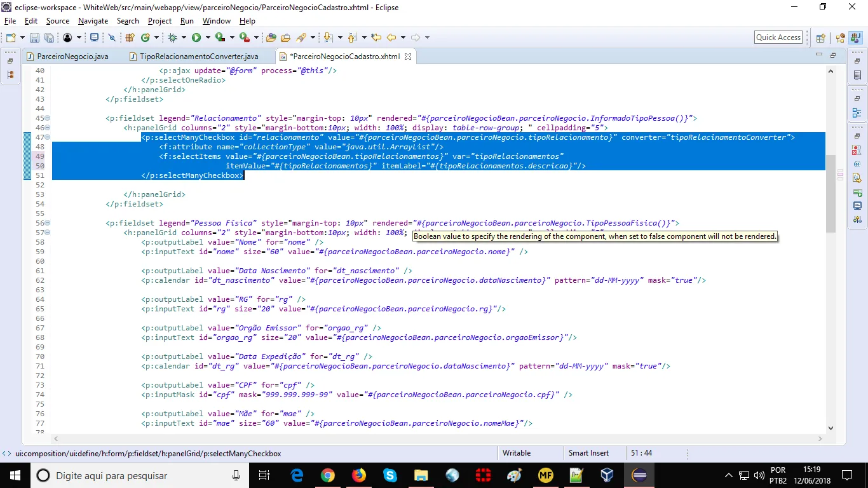The height and width of the screenshot is (488, 868).
Task: Click the editor's vertical scrollbar thumb
Action: [831, 194]
